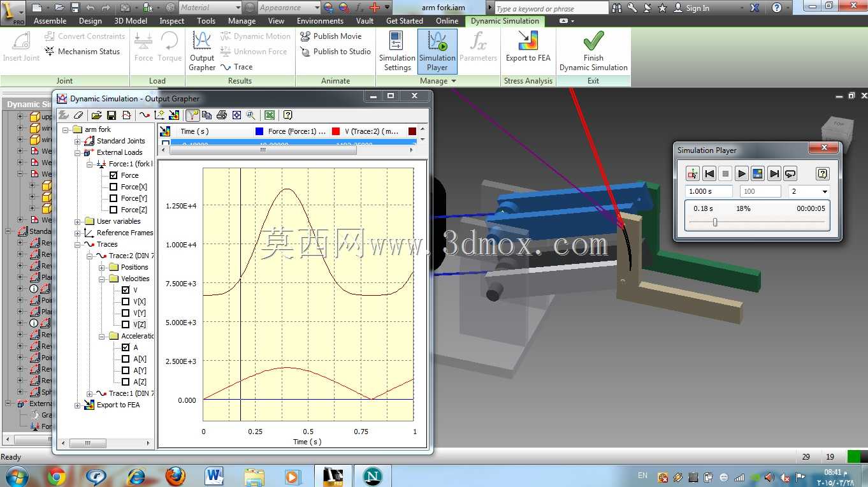868x487 pixels.
Task: Click the red V (Trace:2) color swatch
Action: (x=336, y=131)
